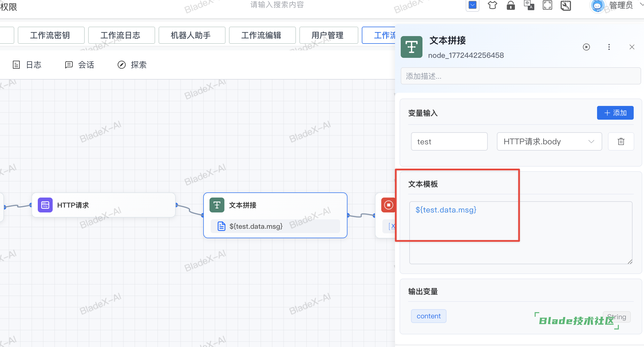Open the three-dot node options menu

(x=609, y=47)
